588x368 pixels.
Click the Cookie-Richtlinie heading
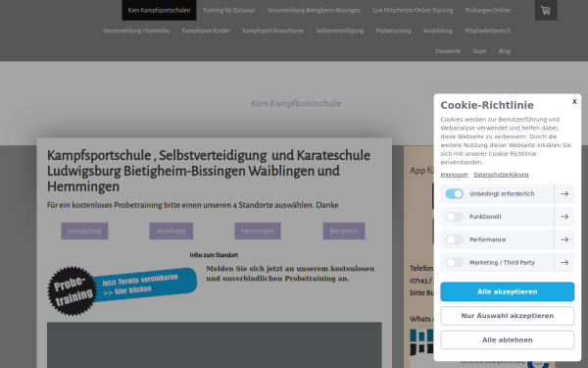(487, 105)
